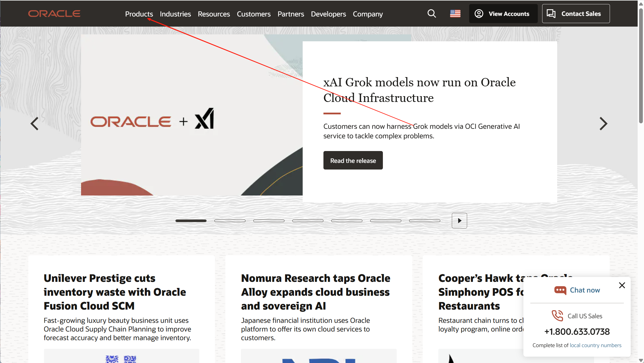This screenshot has height=363, width=644.
Task: Click the chat bubble icon beside Chat now
Action: coord(560,290)
